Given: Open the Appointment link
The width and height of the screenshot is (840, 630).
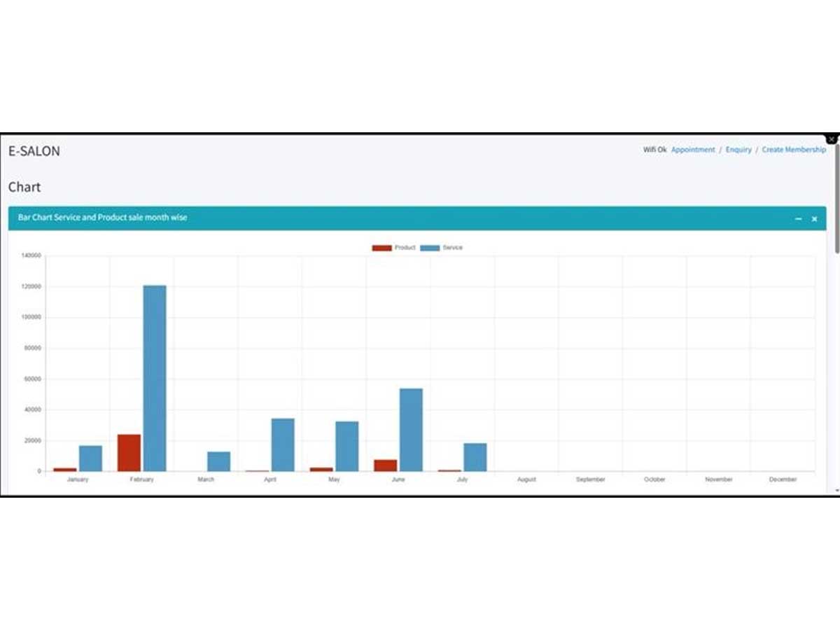Looking at the screenshot, I should click(x=693, y=150).
